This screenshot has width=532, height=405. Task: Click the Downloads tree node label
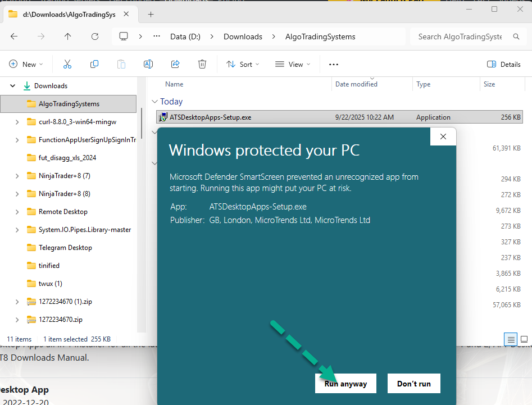click(51, 86)
